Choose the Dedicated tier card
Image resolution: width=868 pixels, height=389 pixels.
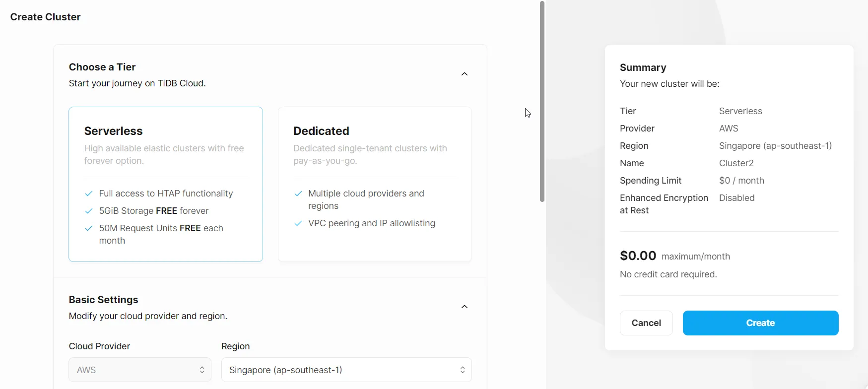click(x=375, y=184)
